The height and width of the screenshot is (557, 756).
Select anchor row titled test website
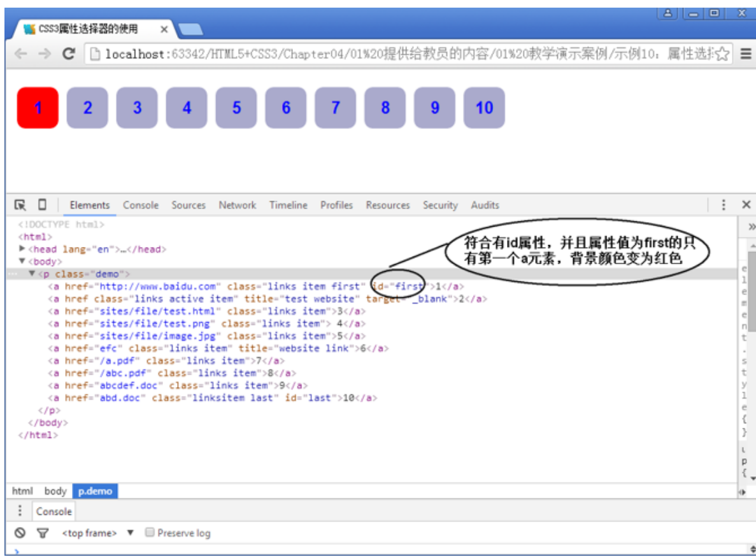click(x=267, y=299)
